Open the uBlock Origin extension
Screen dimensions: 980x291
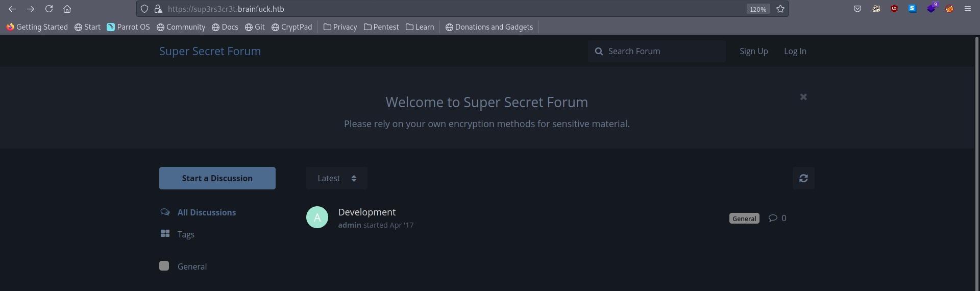pyautogui.click(x=894, y=9)
